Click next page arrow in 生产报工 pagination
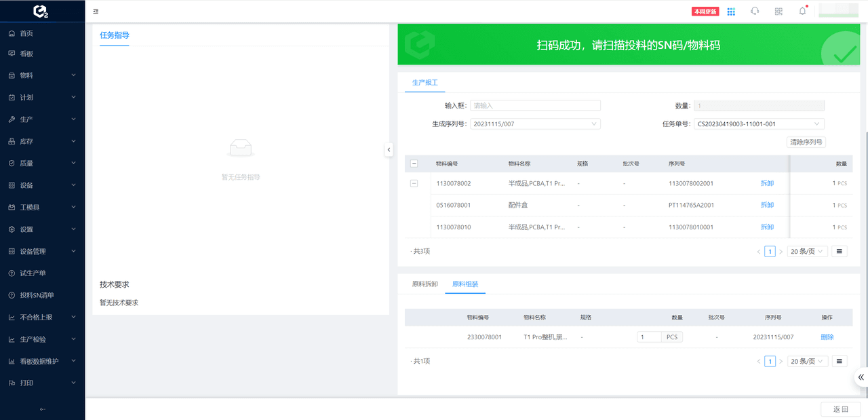The height and width of the screenshot is (420, 868). point(781,251)
